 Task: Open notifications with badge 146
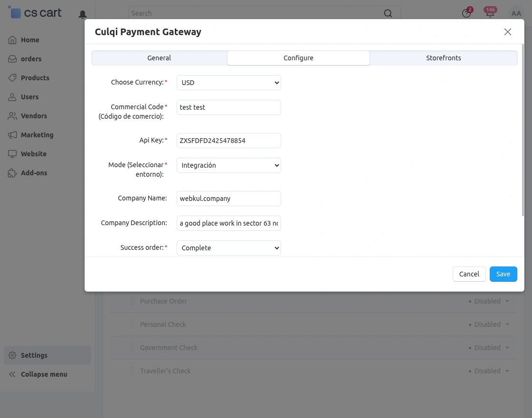[x=490, y=12]
